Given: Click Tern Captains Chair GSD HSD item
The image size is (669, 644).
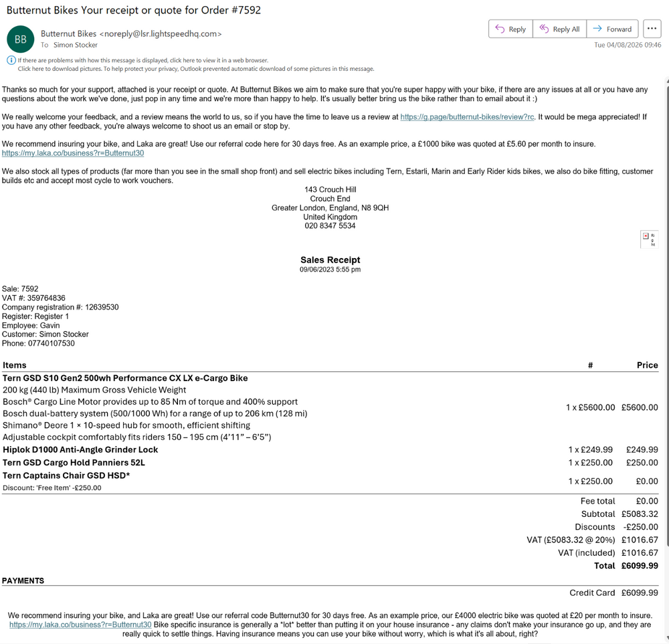Looking at the screenshot, I should pyautogui.click(x=66, y=475).
